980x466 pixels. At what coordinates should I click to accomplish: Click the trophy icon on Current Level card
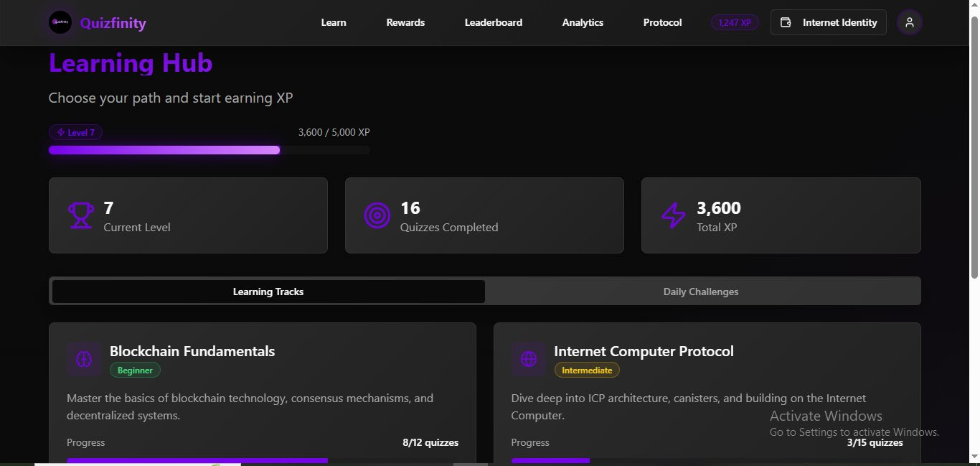pos(81,215)
